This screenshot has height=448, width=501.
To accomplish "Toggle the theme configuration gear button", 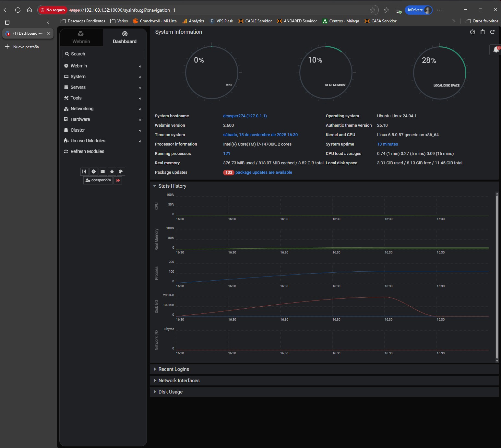I will pyautogui.click(x=94, y=171).
